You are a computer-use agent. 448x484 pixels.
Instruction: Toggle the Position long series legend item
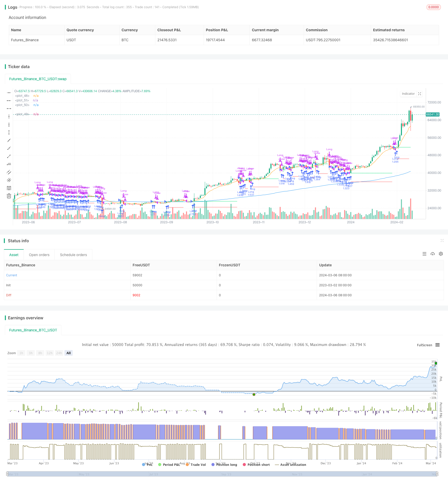(224, 465)
